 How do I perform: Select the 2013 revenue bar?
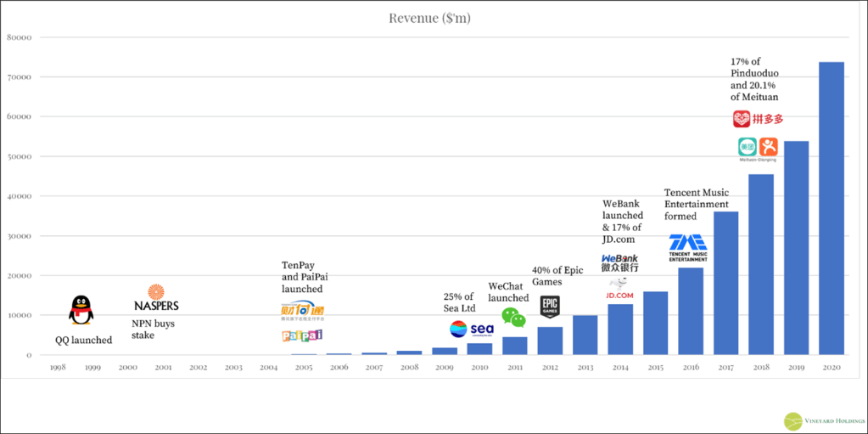[585, 335]
